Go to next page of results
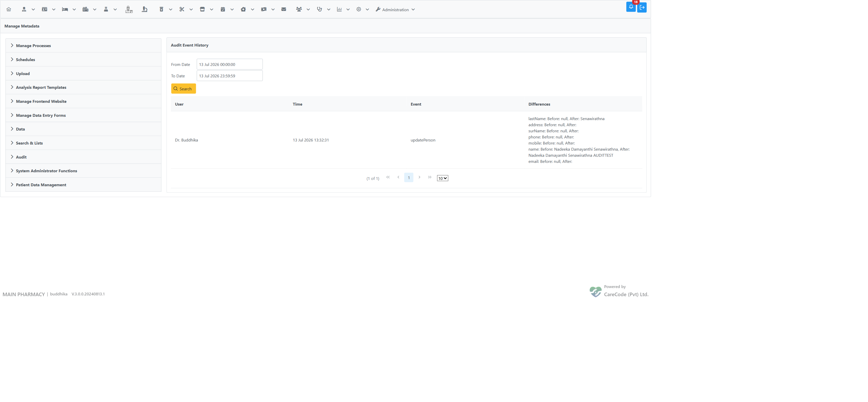 (419, 177)
